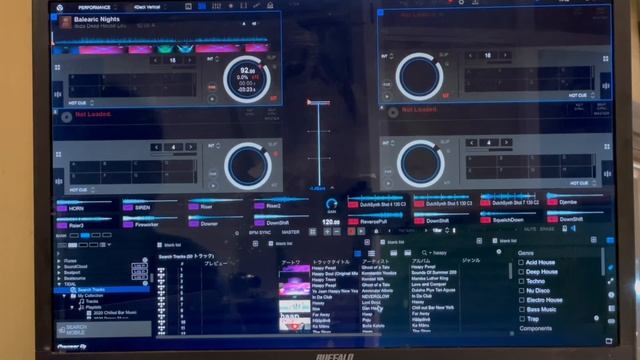Click the deck 2 jog wheel
The width and height of the screenshot is (640, 360).
click(x=419, y=76)
